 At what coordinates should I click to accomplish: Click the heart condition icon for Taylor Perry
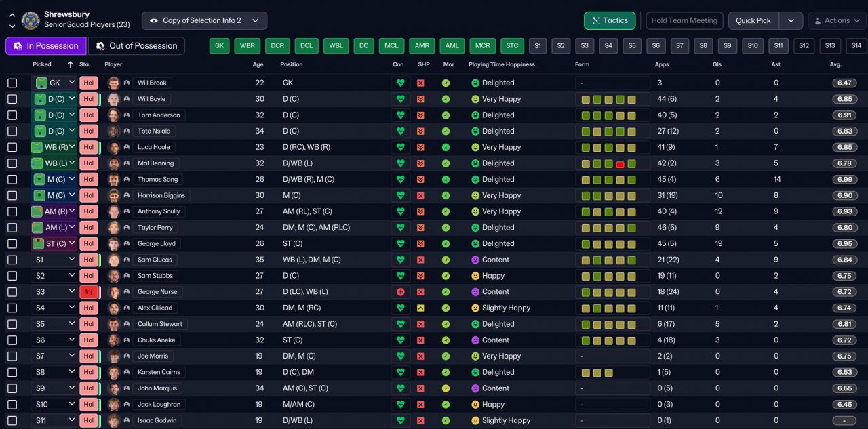(400, 228)
